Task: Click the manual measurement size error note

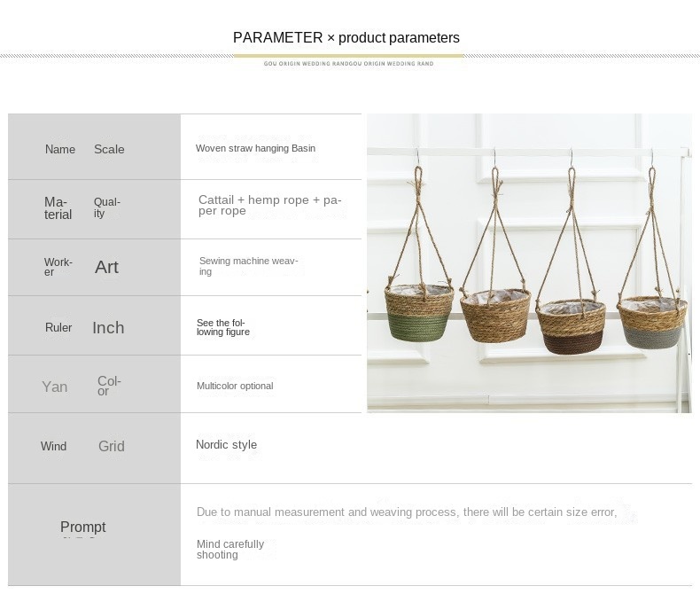Action: click(x=407, y=512)
